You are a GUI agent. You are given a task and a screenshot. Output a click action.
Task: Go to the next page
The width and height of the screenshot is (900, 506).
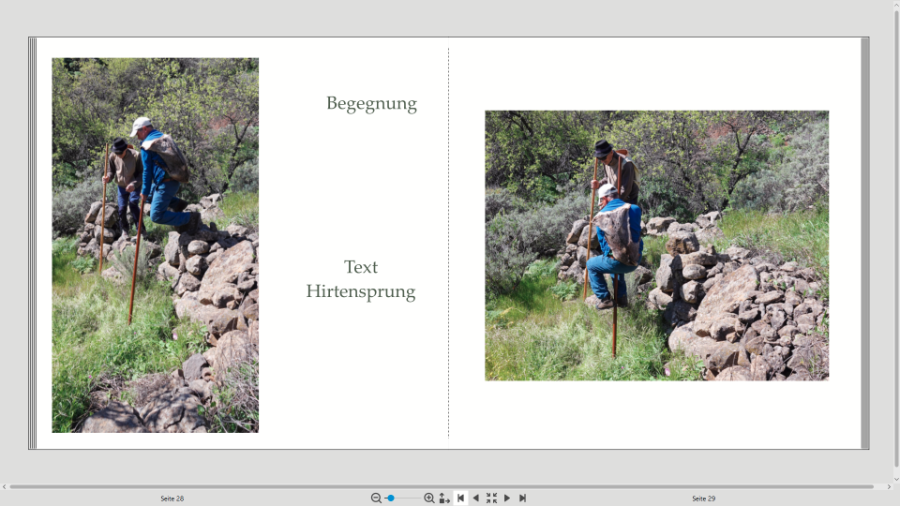(x=507, y=498)
